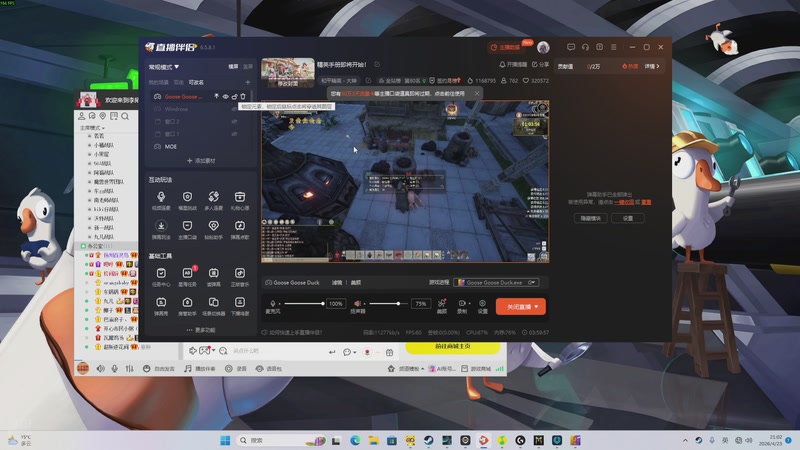Open the 弹幕点歌 song request feature

pyautogui.click(x=240, y=230)
